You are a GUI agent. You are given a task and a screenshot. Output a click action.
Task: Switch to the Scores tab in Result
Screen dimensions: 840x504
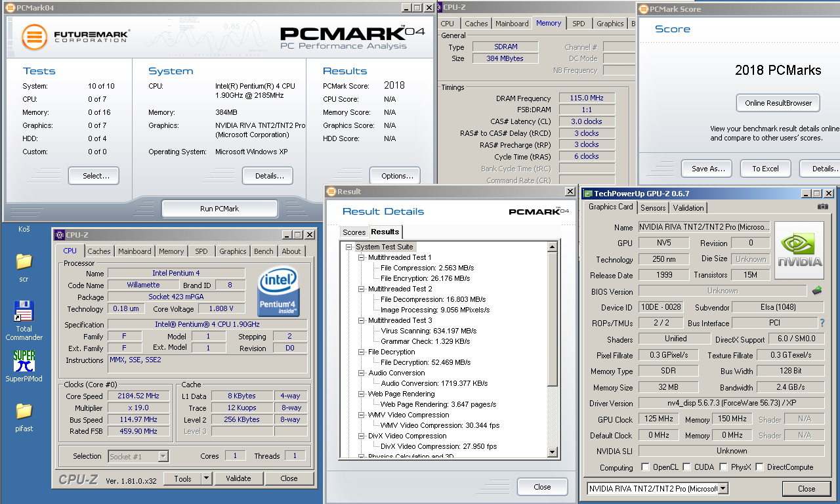pos(354,232)
